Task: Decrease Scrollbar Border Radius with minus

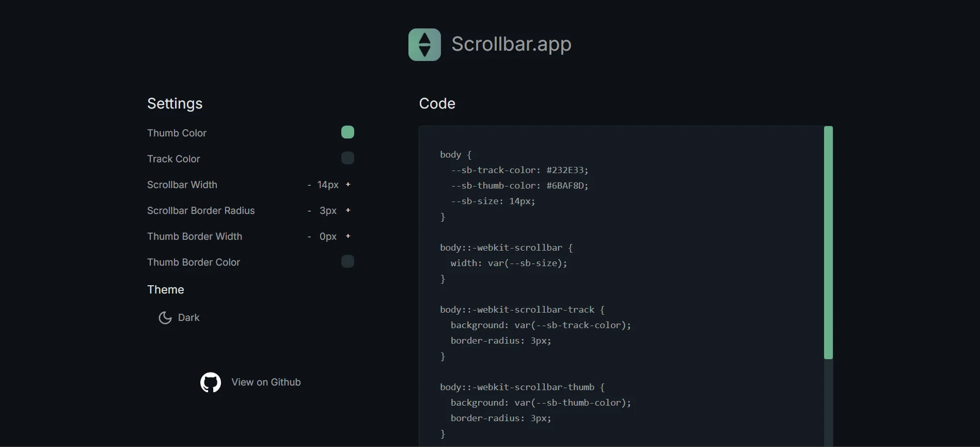Action: coord(309,211)
